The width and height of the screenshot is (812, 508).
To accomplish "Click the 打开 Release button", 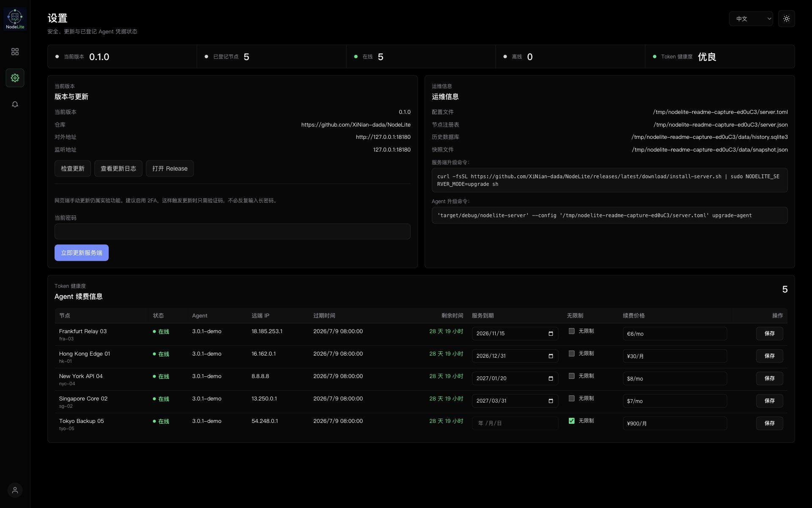I will 170,168.
